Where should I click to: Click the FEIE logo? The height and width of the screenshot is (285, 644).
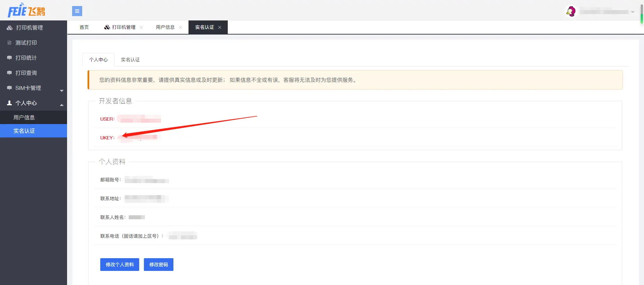point(26,10)
